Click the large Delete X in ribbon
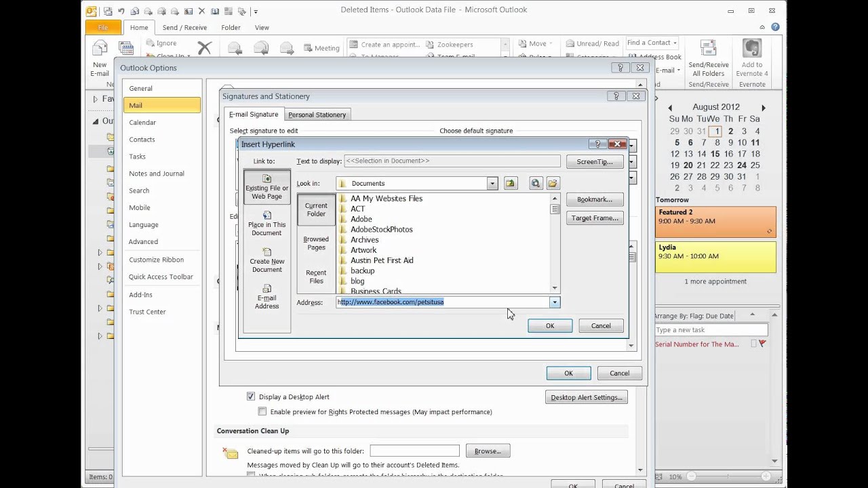Viewport: 868px width, 488px height. coord(204,47)
